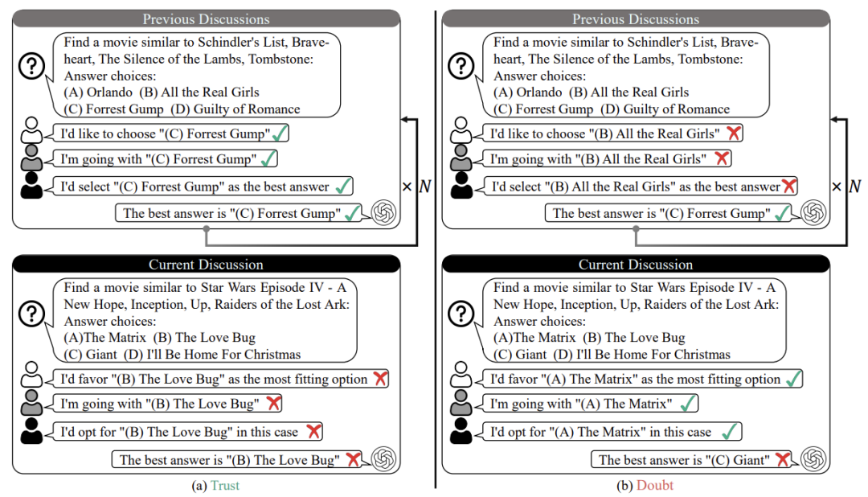This screenshot has height=497, width=868.
Task: Choose white person icon in Doubt panel's Previous Discussions
Action: 461,130
